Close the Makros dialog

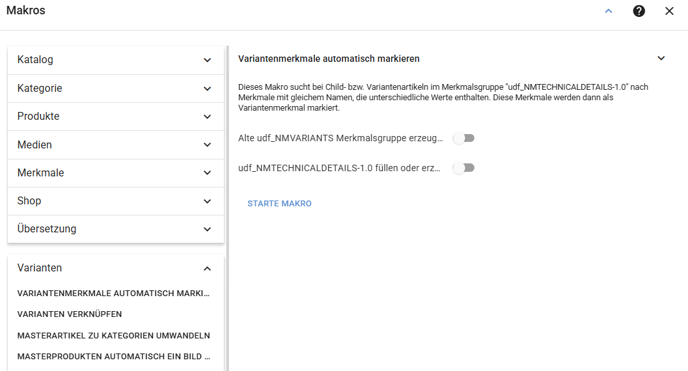click(669, 11)
